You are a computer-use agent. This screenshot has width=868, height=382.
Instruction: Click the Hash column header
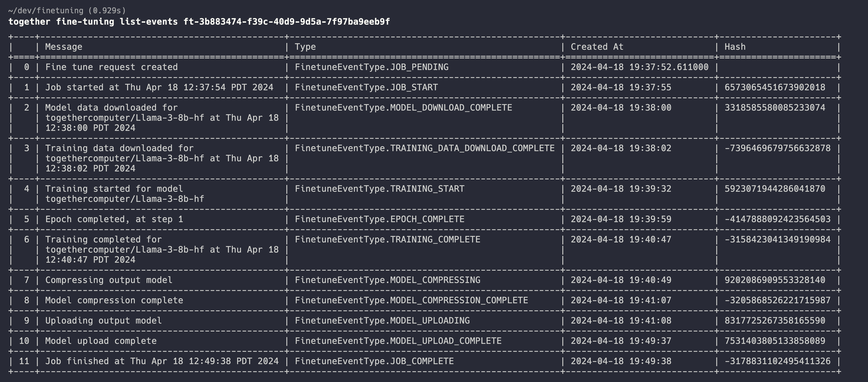tap(735, 47)
